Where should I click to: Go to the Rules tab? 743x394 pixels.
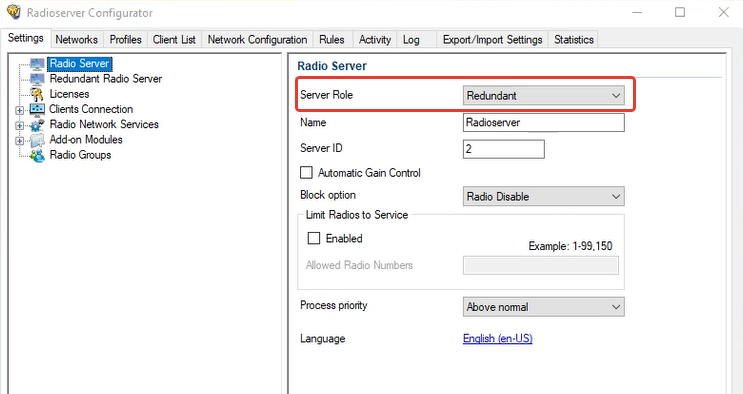[x=332, y=40]
